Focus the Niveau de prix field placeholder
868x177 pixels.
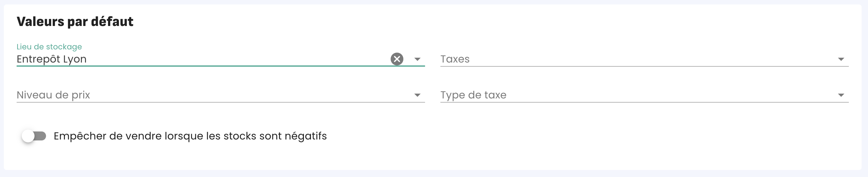[53, 95]
